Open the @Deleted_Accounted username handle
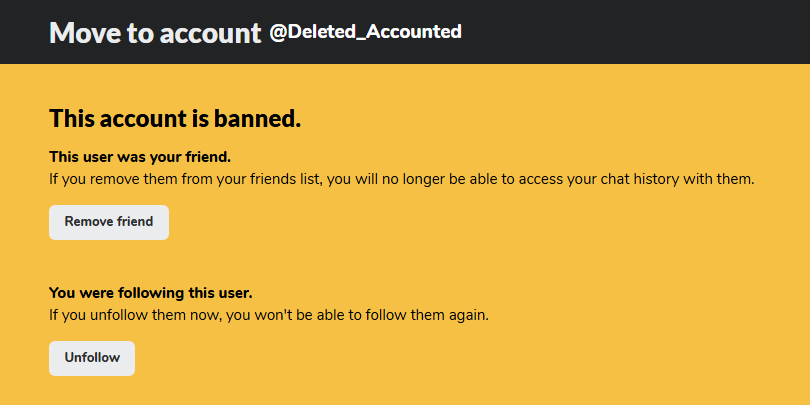 point(365,32)
